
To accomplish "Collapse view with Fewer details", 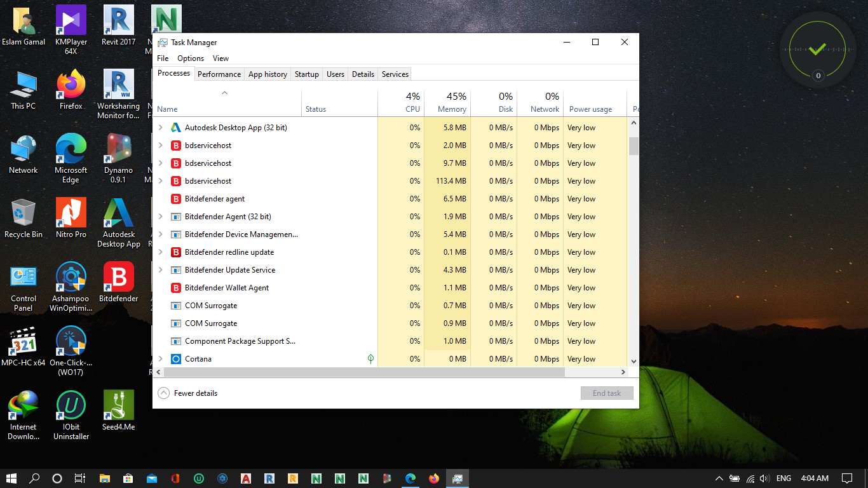I will 188,393.
